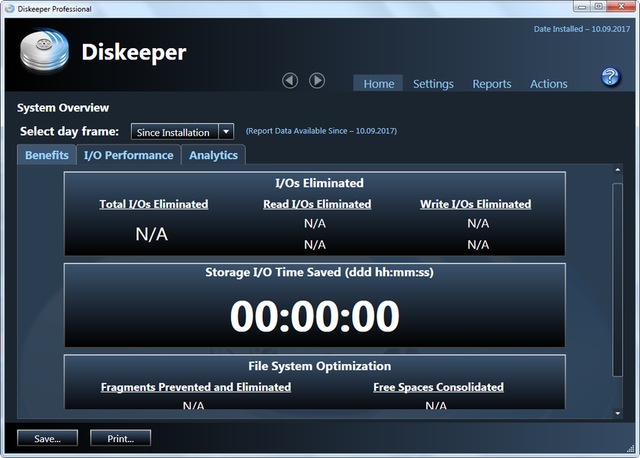This screenshot has height=458, width=640.
Task: Expand the Select day frame dropdown
Action: (174, 132)
